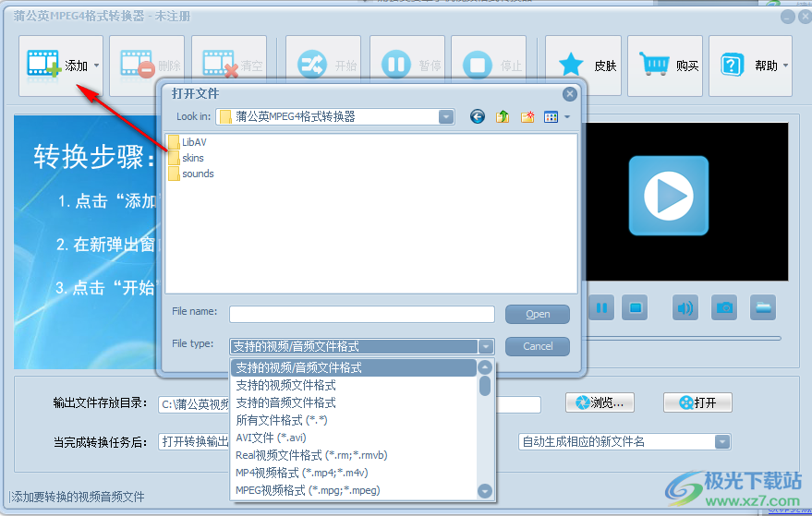The image size is (812, 516).
Task: Click the preview stop button
Action: click(635, 308)
